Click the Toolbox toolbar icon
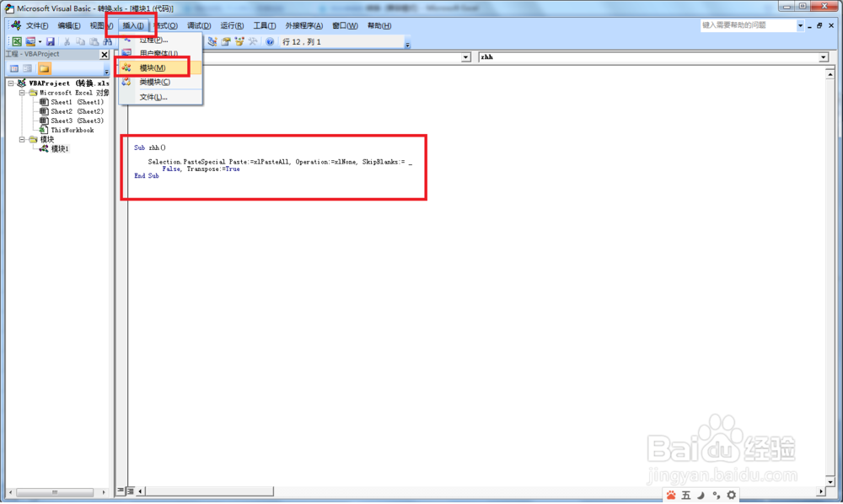The image size is (843, 504). coord(253,41)
